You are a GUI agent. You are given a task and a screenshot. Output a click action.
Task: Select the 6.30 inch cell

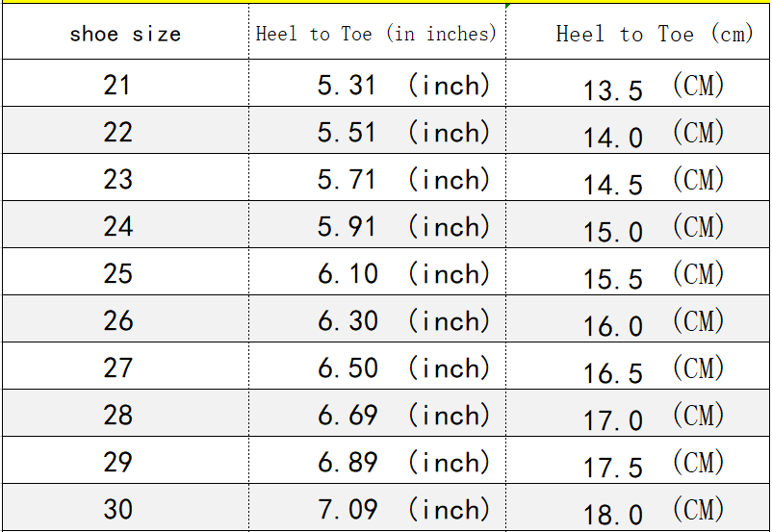402,321
